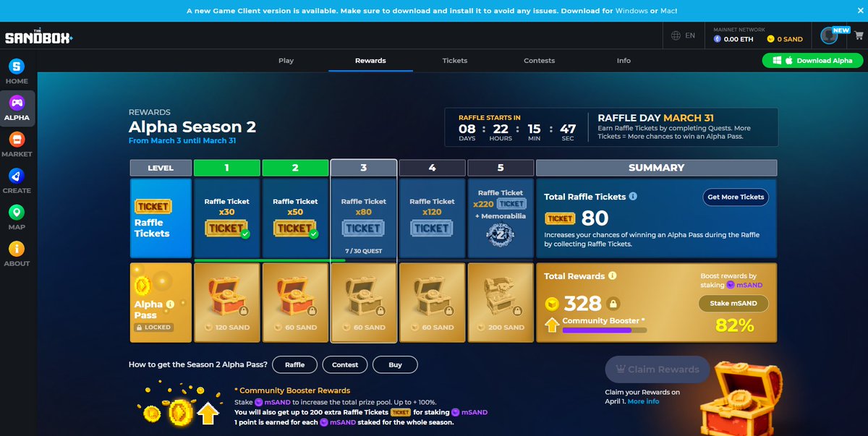
Task: Click the x30 Raffle Ticket icon
Action: (x=226, y=228)
